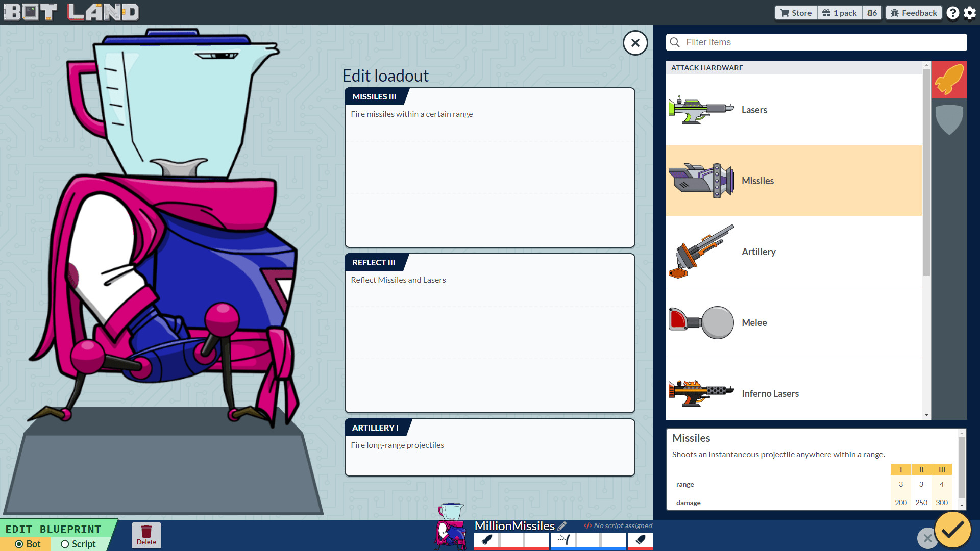Click Delete to remove the blueprint

(146, 535)
